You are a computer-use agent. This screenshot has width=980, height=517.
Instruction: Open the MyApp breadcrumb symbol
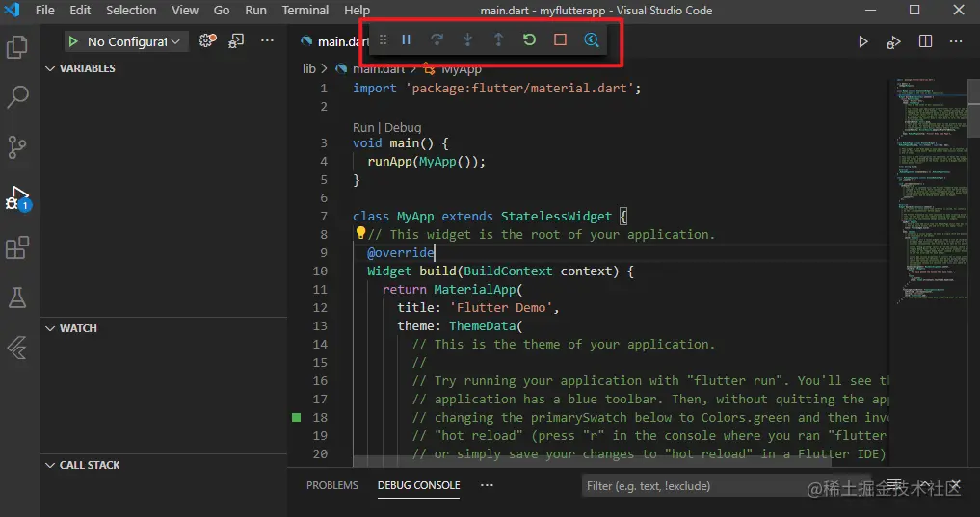(462, 68)
